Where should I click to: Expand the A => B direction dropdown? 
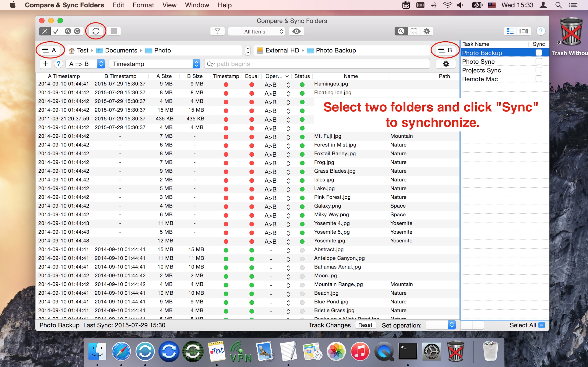click(x=85, y=64)
